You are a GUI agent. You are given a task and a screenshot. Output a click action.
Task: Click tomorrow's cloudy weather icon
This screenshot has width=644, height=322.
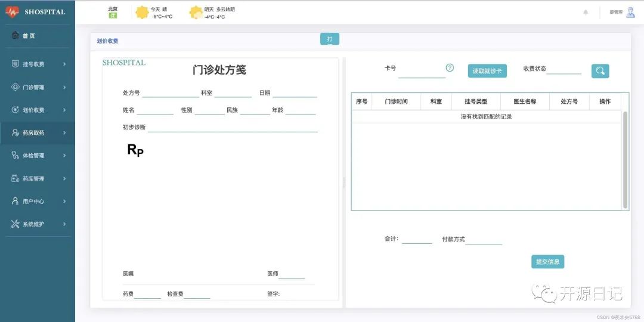196,13
